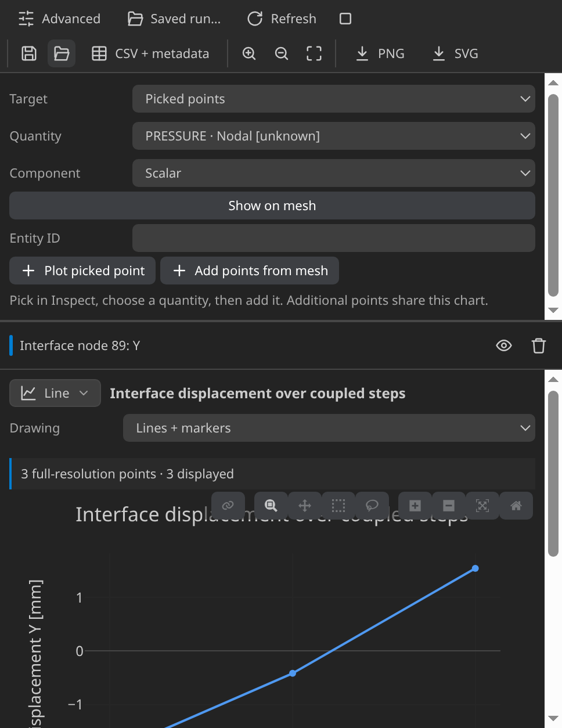Click lower panel scrollbar up arrow
The height and width of the screenshot is (728, 562).
coord(553,379)
